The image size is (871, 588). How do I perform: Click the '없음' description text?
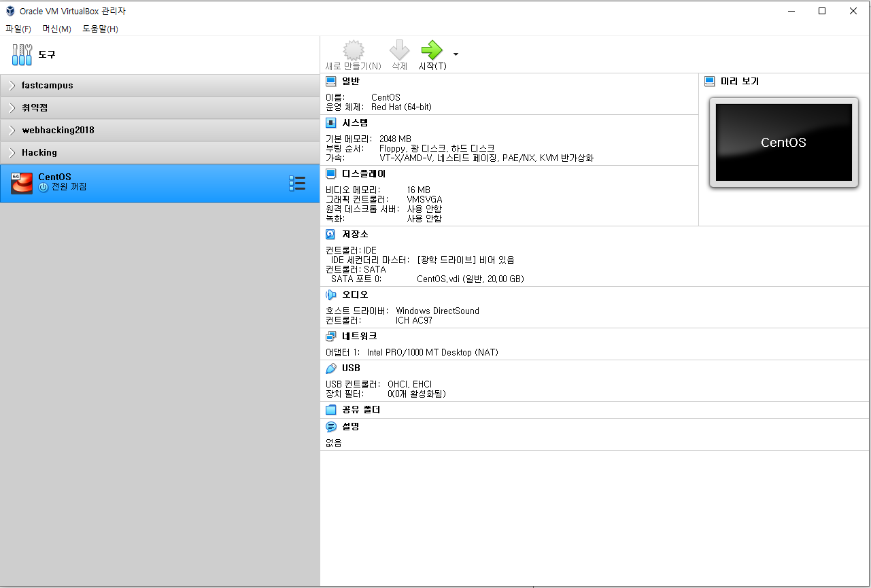tap(334, 443)
